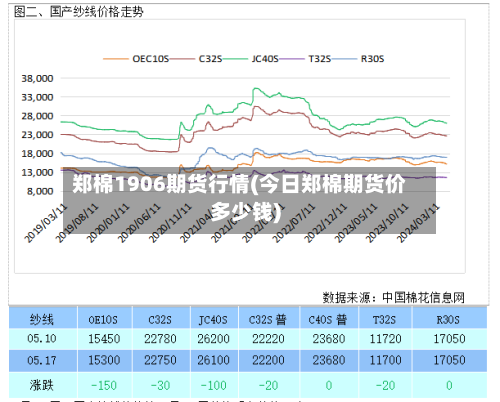Click the 05.10 row label
This screenshot has width=500, height=402.
point(42,339)
